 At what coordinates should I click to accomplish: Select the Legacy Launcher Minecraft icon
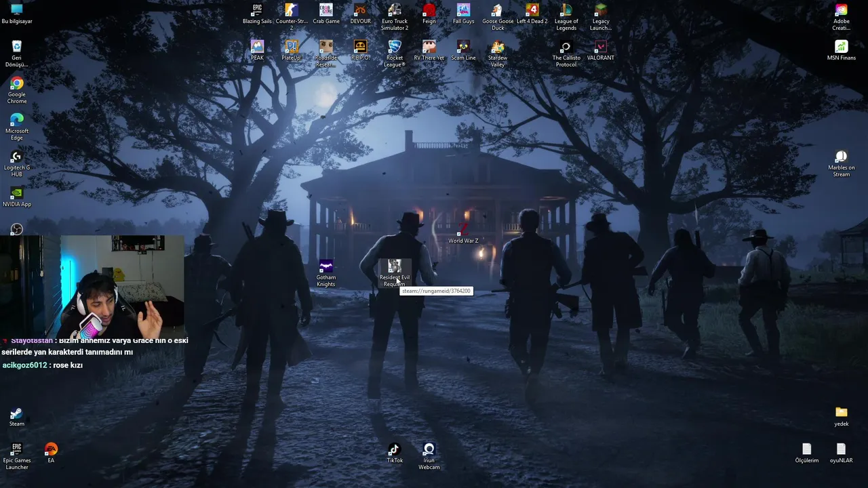pyautogui.click(x=601, y=17)
